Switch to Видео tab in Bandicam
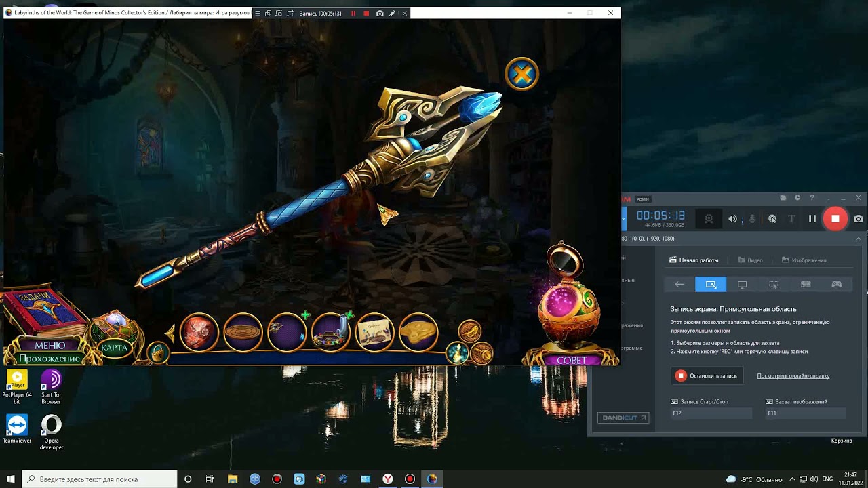Screen dimensions: 868x488 pyautogui.click(x=750, y=260)
